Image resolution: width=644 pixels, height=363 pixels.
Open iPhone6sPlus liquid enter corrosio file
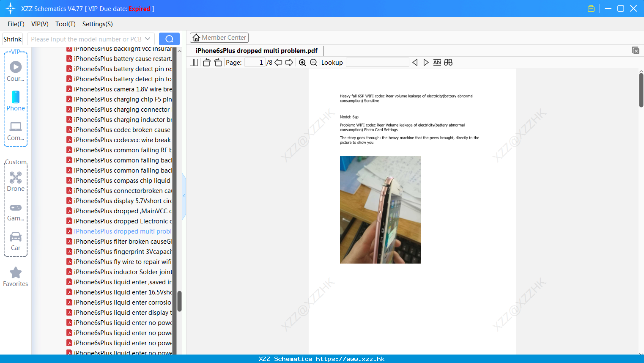[x=119, y=302]
